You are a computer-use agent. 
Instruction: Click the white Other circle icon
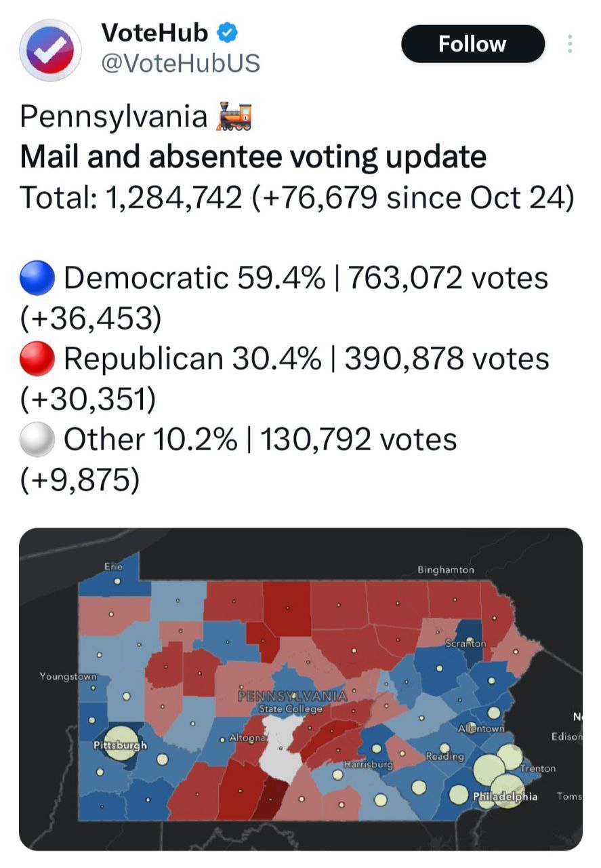click(x=37, y=439)
